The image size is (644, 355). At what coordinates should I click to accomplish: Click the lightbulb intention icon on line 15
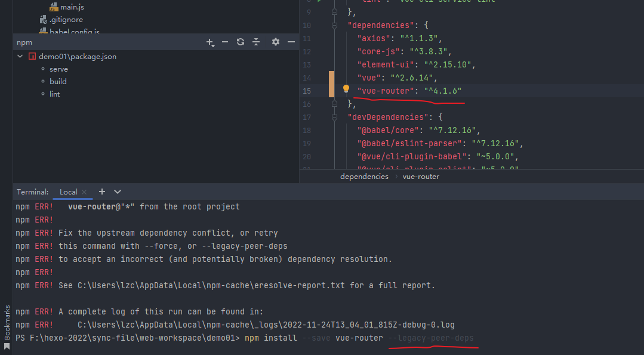click(x=346, y=89)
